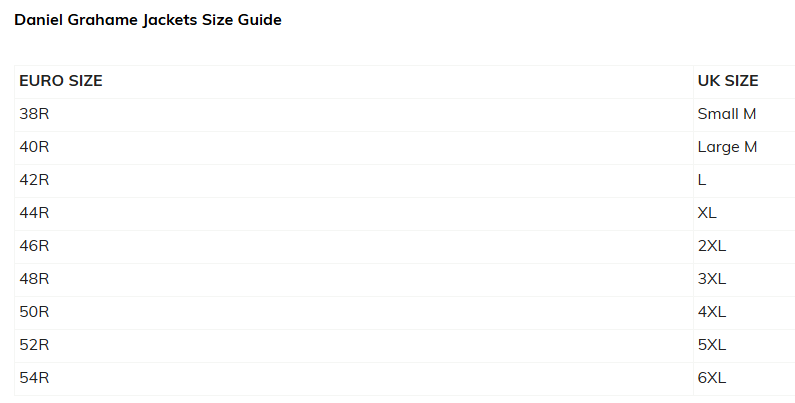Click the EURO SIZE column header
Screen dimensions: 795x403
coord(61,81)
